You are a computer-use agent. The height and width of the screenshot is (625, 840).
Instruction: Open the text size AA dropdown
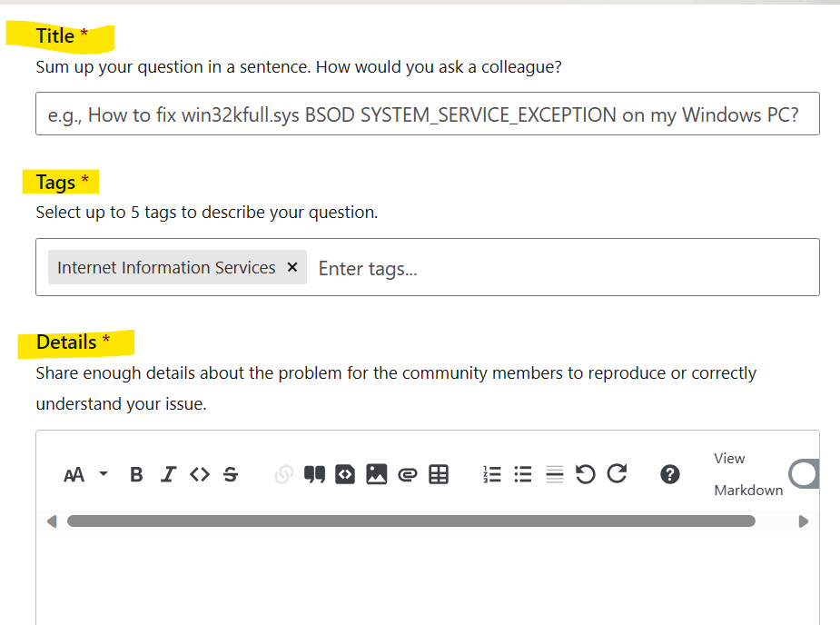tap(85, 474)
